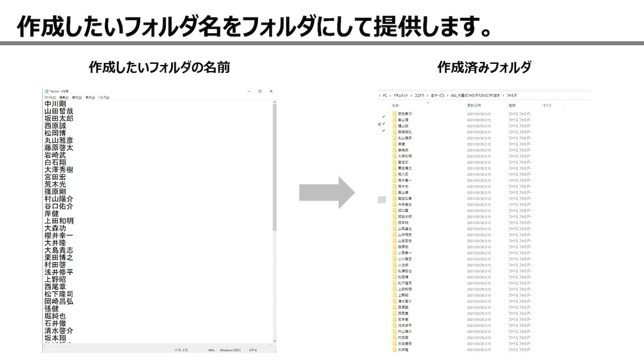This screenshot has height=362, width=644.
Task: Click the ドキュメント breadcrumb in Explorer
Action: 400,96
